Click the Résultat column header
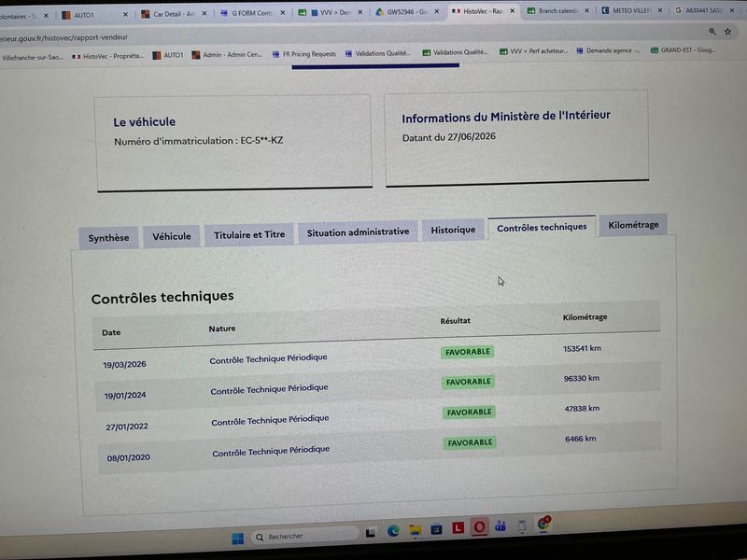 pos(455,321)
